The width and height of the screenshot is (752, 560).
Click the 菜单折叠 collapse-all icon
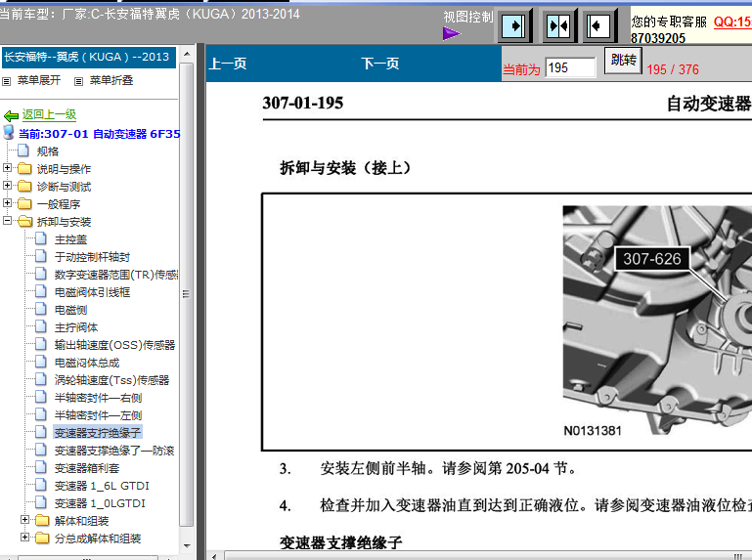tap(78, 81)
